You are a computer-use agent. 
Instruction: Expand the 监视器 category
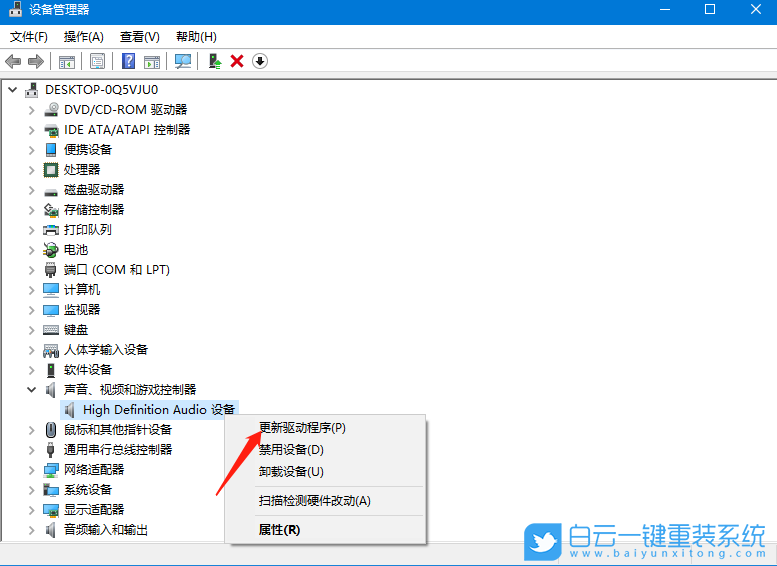point(32,310)
